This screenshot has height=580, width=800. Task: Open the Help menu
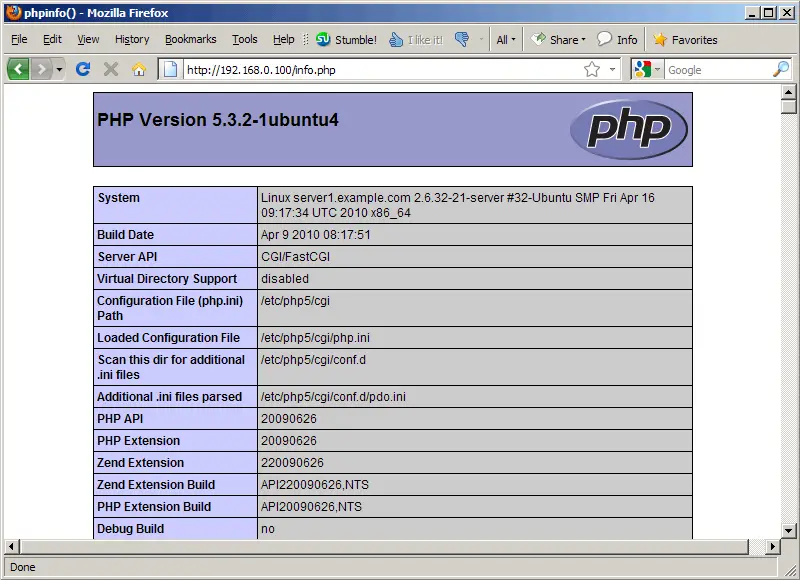[284, 39]
